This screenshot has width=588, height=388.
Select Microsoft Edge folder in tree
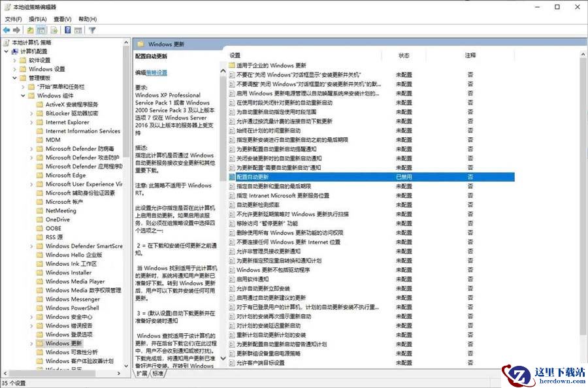(65, 175)
